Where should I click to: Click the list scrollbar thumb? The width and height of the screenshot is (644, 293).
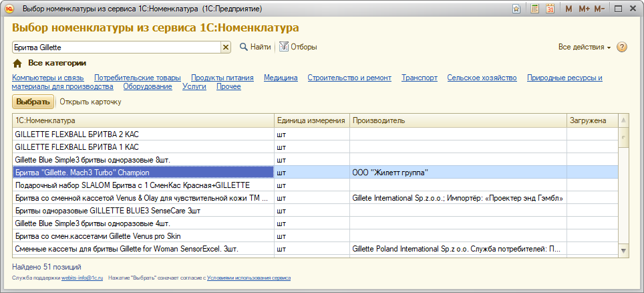click(623, 137)
